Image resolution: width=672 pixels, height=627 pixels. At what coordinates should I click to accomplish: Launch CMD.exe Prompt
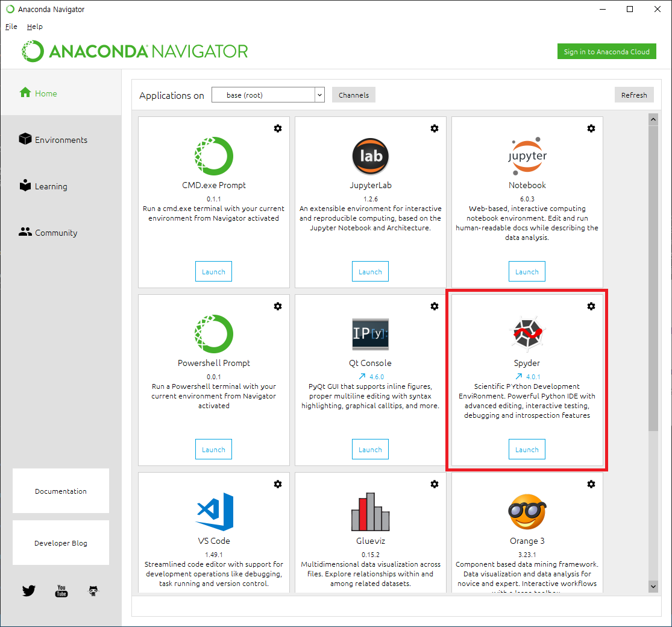click(213, 271)
